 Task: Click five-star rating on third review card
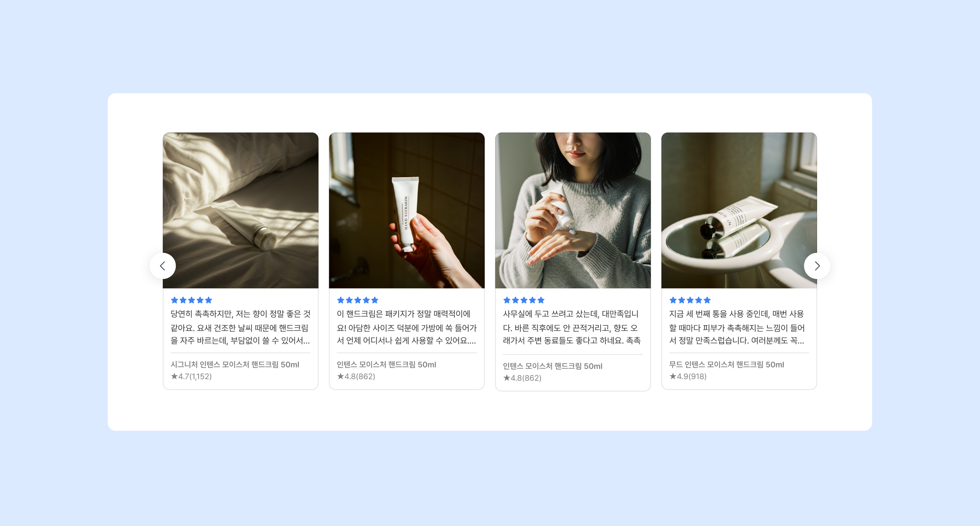[x=524, y=300]
